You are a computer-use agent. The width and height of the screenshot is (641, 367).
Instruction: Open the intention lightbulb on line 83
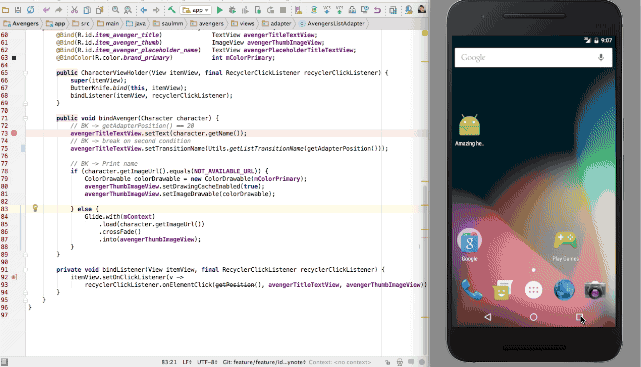(x=35, y=208)
